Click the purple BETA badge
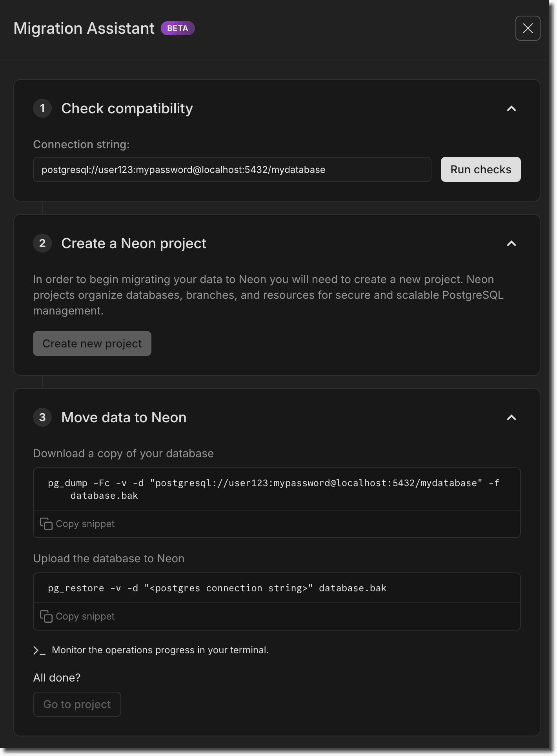 [x=178, y=28]
